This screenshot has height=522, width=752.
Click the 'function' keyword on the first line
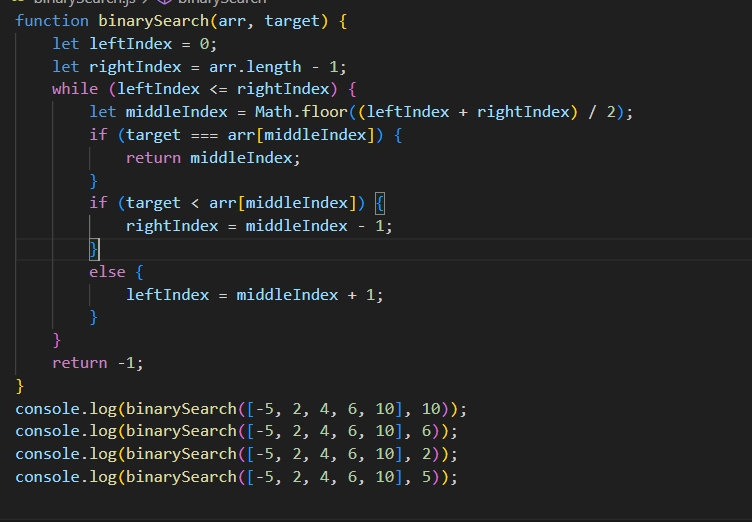click(x=52, y=21)
